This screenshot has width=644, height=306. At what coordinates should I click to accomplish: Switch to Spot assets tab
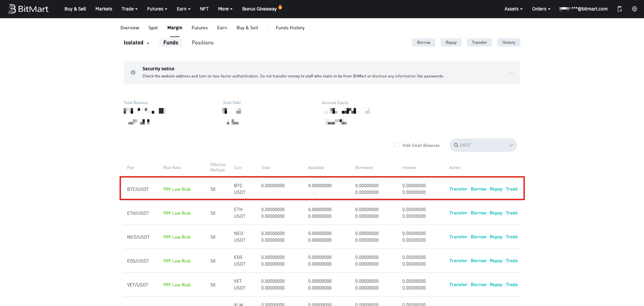(153, 28)
